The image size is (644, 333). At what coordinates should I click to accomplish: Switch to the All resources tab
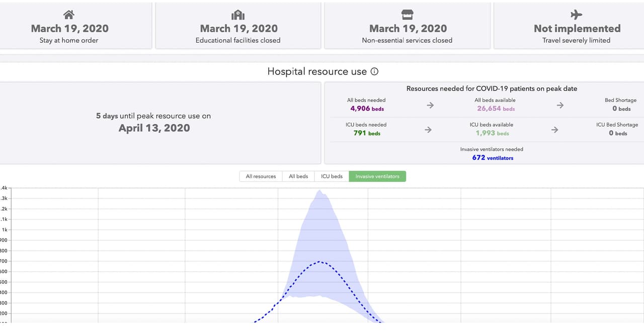point(261,177)
